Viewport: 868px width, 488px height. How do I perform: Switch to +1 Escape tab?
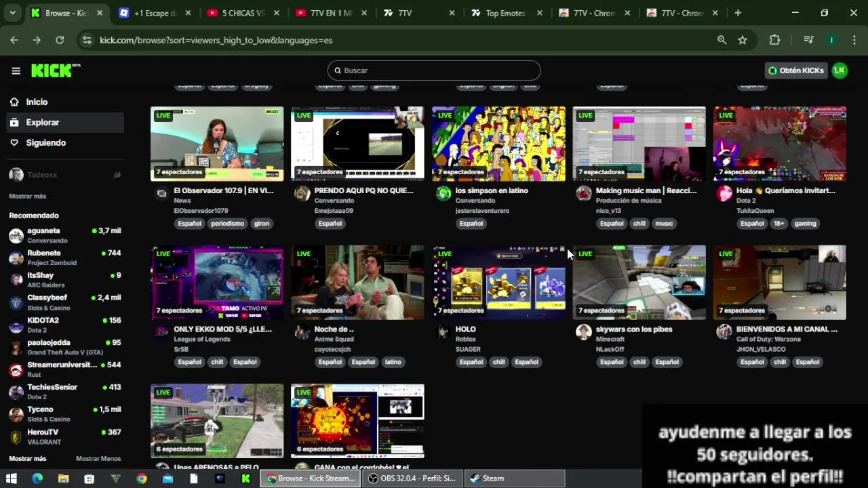click(x=156, y=13)
